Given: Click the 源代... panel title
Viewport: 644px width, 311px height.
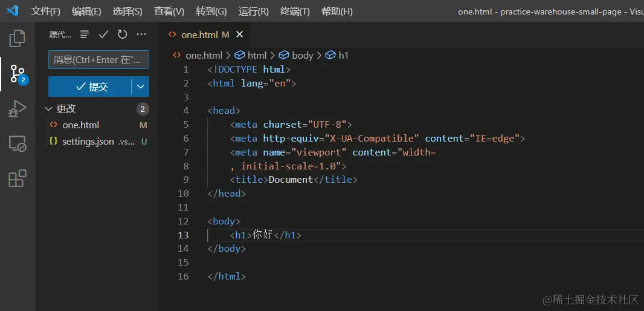Looking at the screenshot, I should click(60, 34).
